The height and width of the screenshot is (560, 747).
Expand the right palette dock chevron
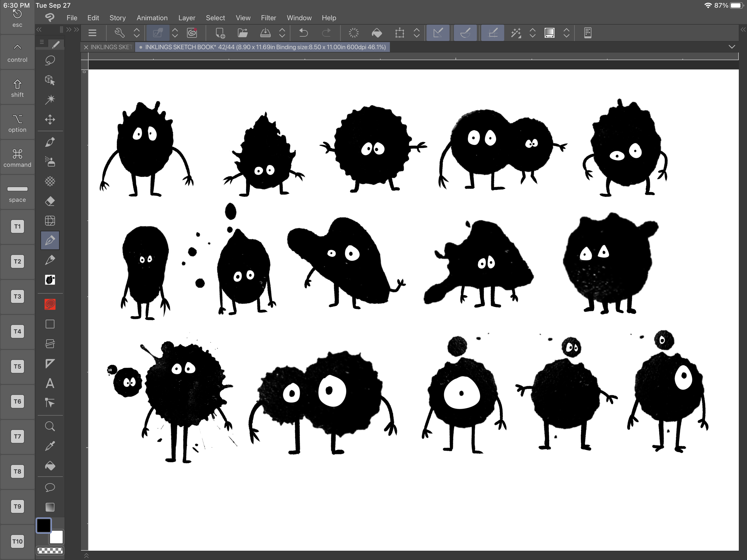pyautogui.click(x=743, y=30)
